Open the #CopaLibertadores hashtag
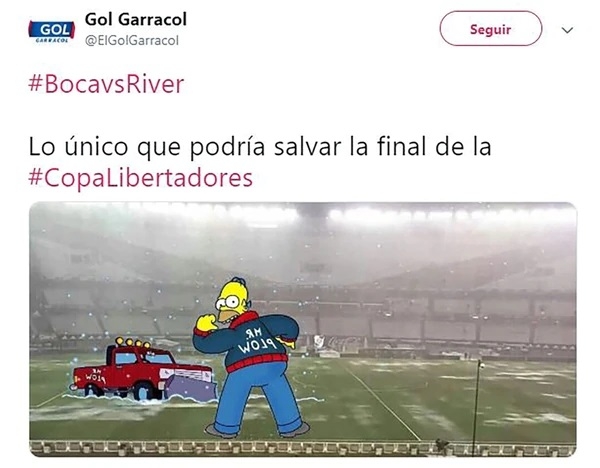This screenshot has width=600, height=468. pos(140,178)
